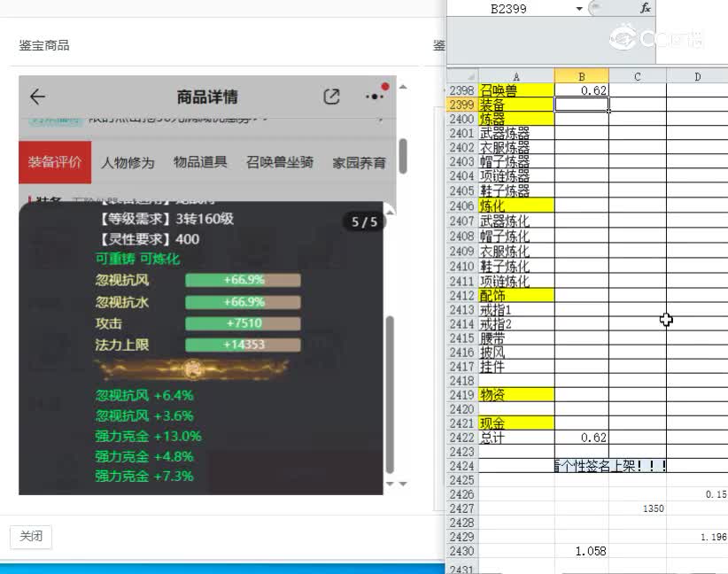Select Excel column C header

tap(638, 76)
